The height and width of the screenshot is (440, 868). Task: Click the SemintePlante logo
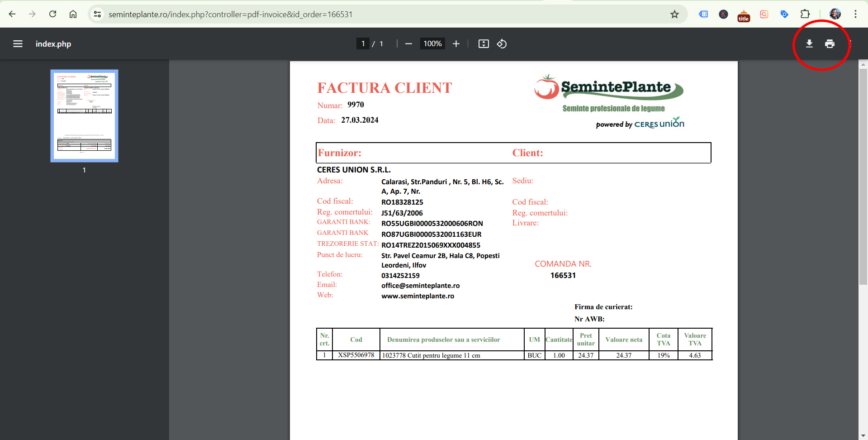tap(609, 94)
